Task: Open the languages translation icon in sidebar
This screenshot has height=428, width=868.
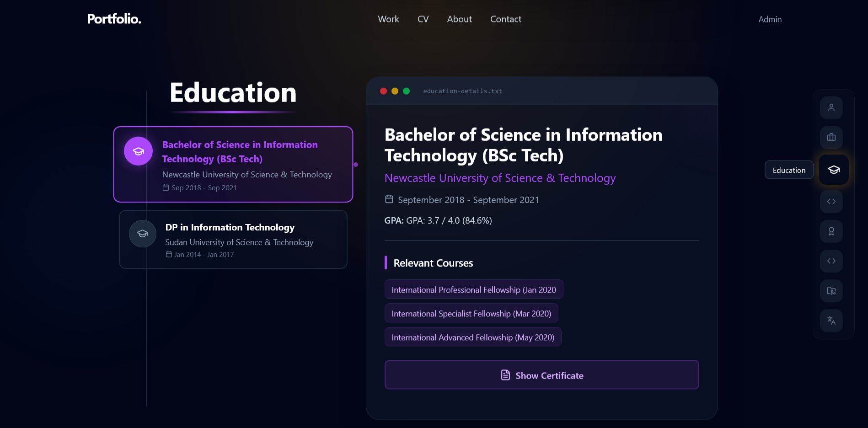Action: click(x=831, y=321)
